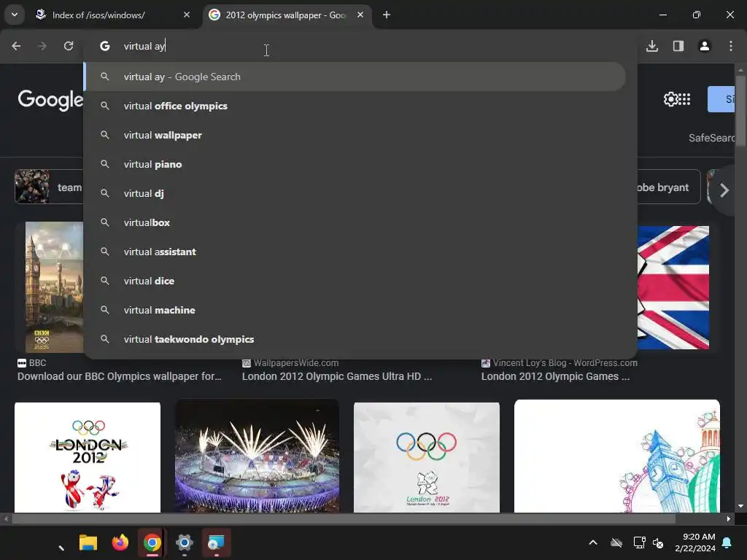Screen dimensions: 747x560
Task: Choose the 'virtual piano' suggestion
Action: 355,164
